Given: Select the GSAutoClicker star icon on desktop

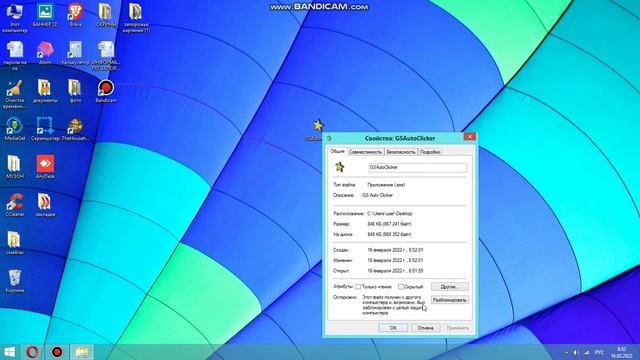Looking at the screenshot, I should tap(318, 126).
